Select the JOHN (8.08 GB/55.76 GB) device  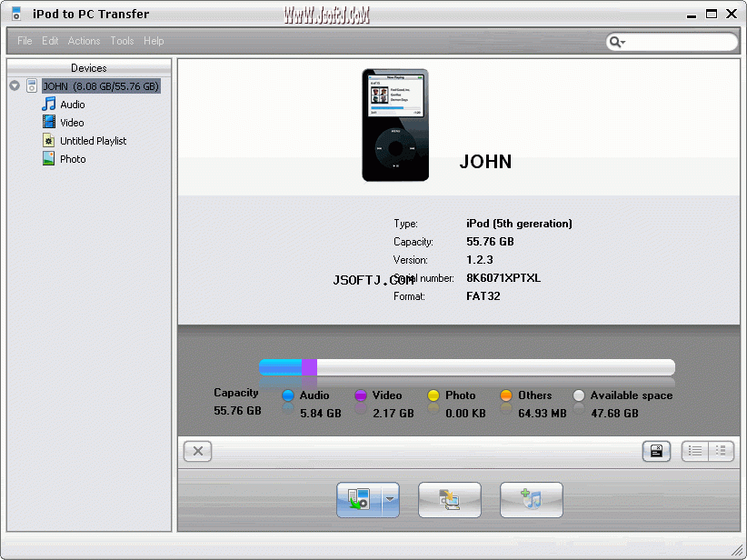101,86
